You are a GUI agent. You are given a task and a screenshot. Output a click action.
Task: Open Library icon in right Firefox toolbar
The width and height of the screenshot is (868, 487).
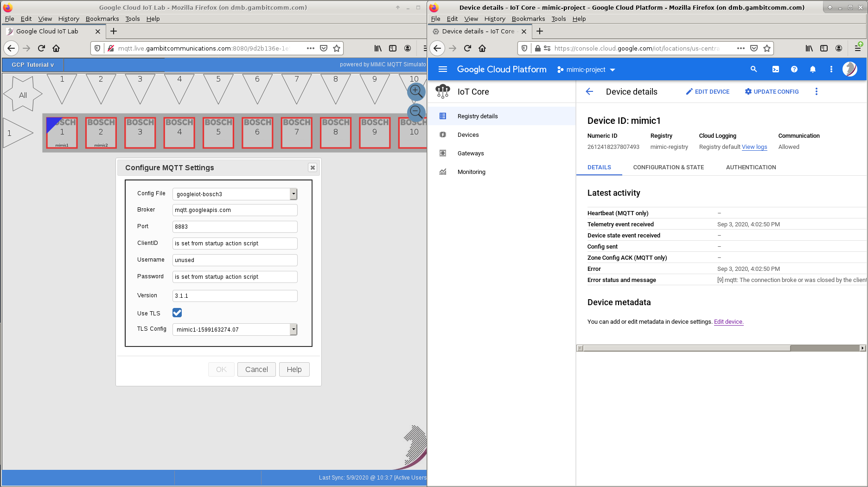[809, 48]
